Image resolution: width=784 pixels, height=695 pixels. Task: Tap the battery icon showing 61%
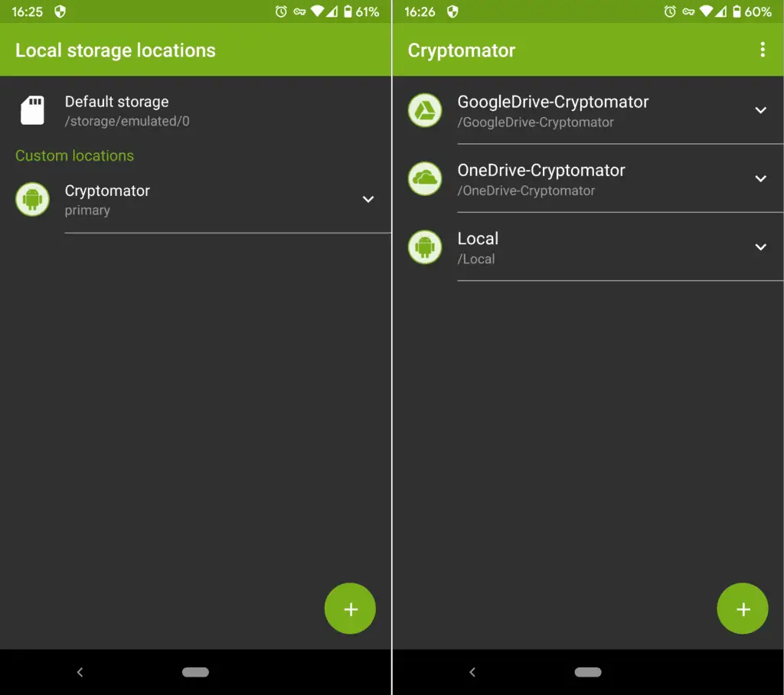pyautogui.click(x=348, y=11)
